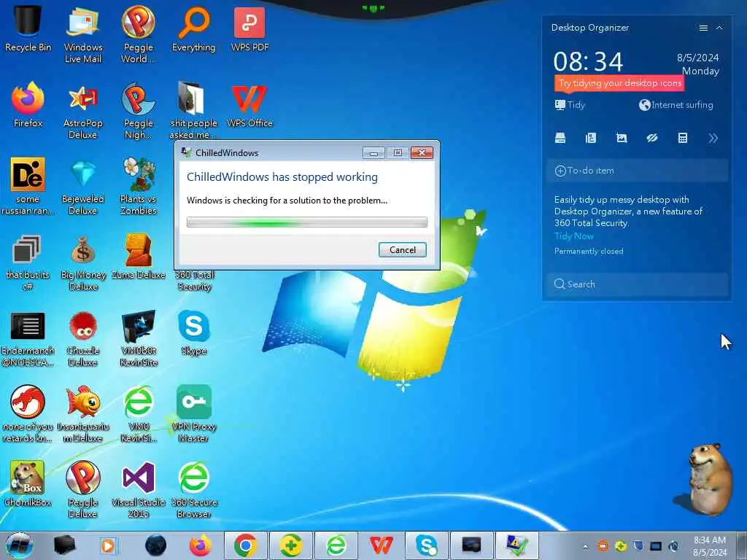Click the notes icon in Desktop Organizer
747x560 pixels.
591,138
